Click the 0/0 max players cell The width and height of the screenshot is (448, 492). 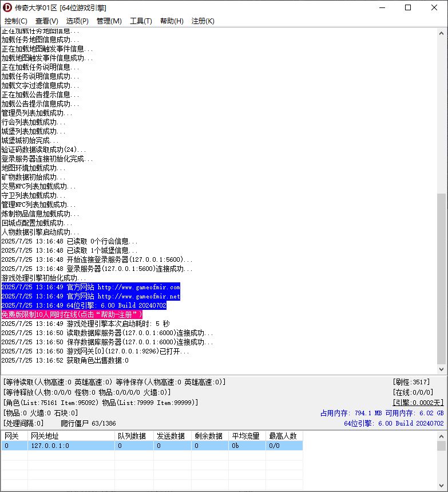tap(284, 446)
